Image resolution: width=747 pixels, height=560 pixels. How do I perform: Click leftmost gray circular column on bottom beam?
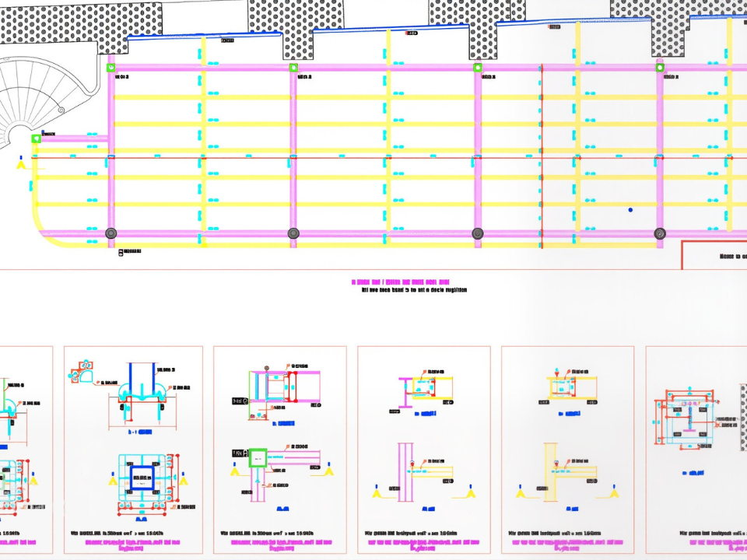click(x=110, y=233)
